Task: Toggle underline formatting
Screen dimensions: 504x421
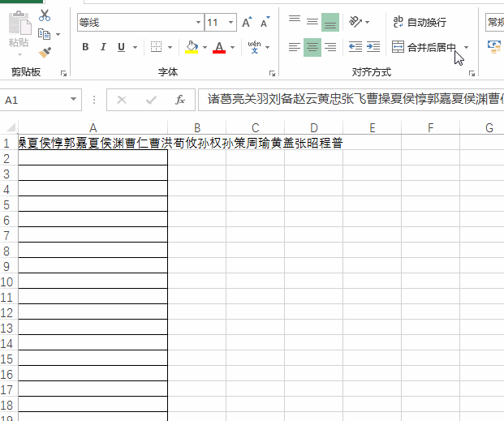Action: [121, 47]
